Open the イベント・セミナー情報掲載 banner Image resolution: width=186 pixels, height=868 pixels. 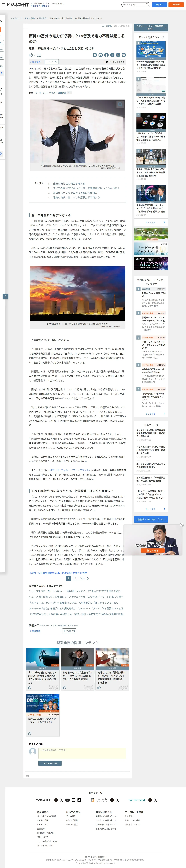click(151, 27)
